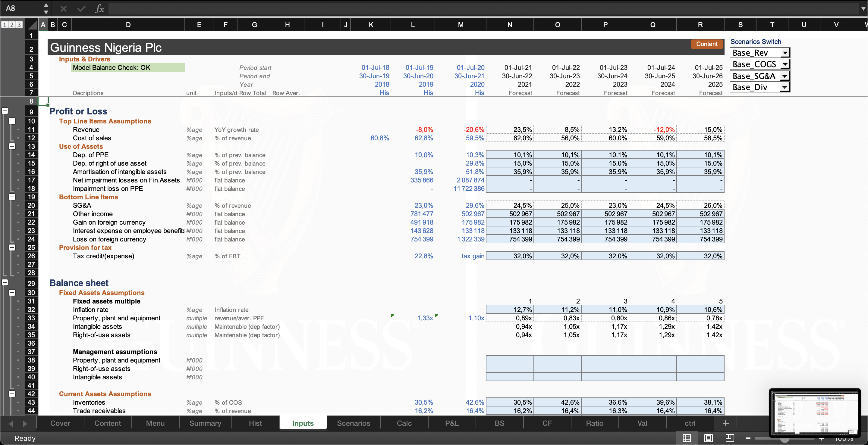The height and width of the screenshot is (445, 868).
Task: Switch to Page Layout view icon
Action: pyautogui.click(x=708, y=438)
